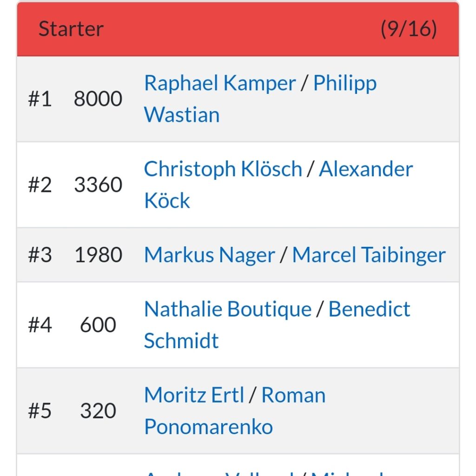This screenshot has height=476, width=476.
Task: Visit Markus Nager's player page
Action: (210, 255)
